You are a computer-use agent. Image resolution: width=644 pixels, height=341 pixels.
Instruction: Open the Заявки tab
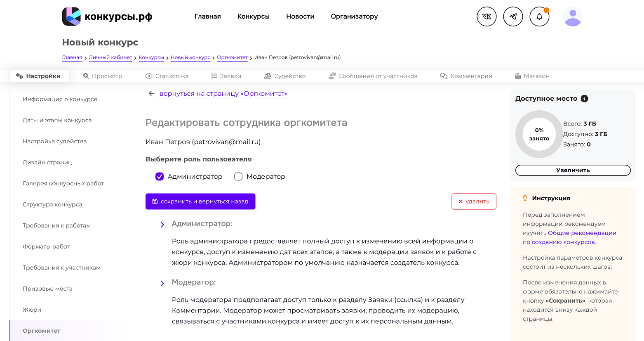(226, 76)
